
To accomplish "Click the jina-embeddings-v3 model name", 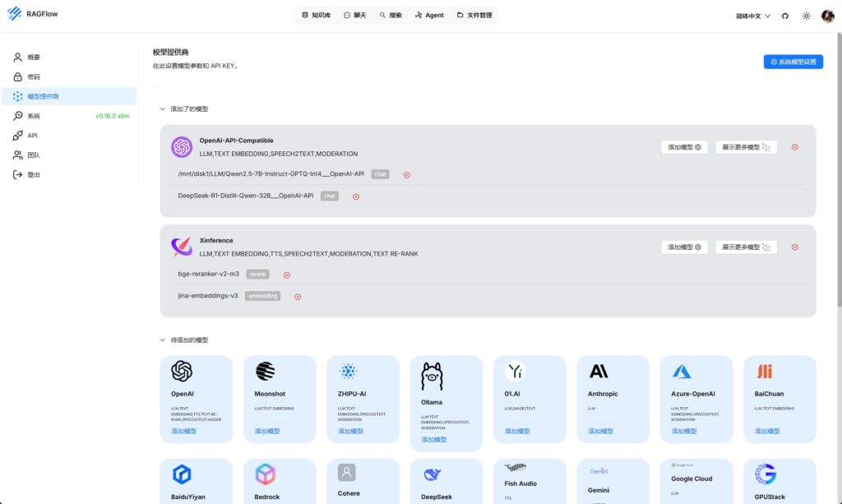I will [208, 296].
